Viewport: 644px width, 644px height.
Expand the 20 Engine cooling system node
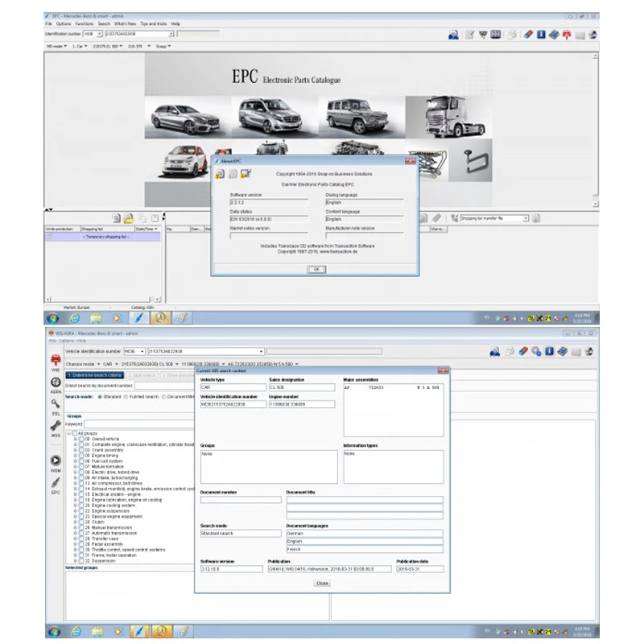[x=76, y=506]
